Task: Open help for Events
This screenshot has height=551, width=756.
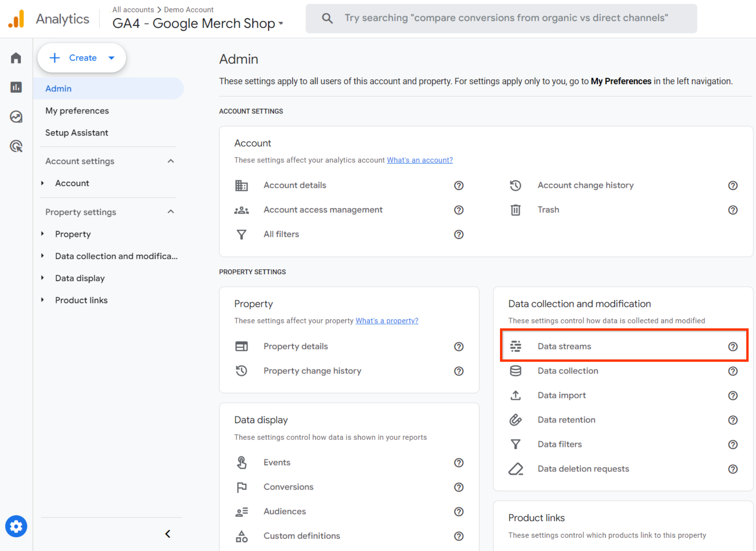Action: coord(459,463)
